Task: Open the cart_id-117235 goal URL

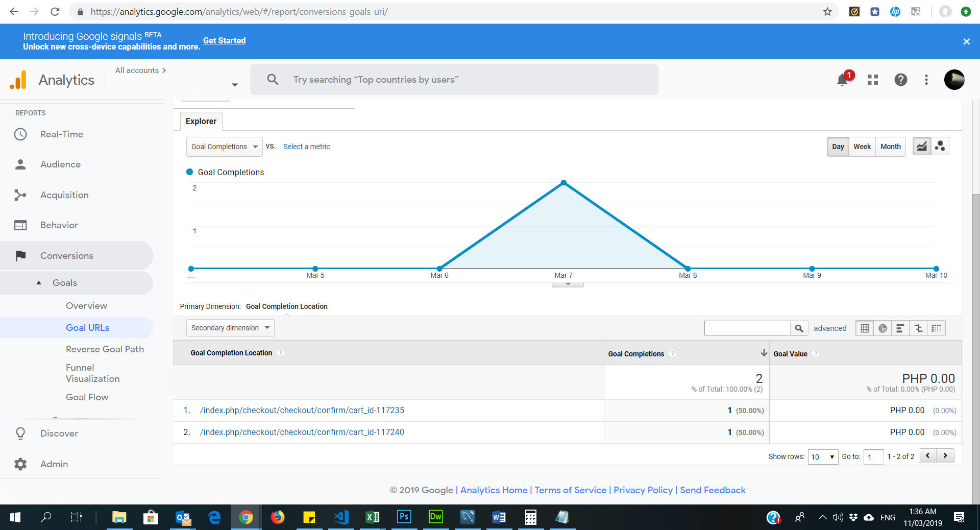Action: click(x=302, y=410)
